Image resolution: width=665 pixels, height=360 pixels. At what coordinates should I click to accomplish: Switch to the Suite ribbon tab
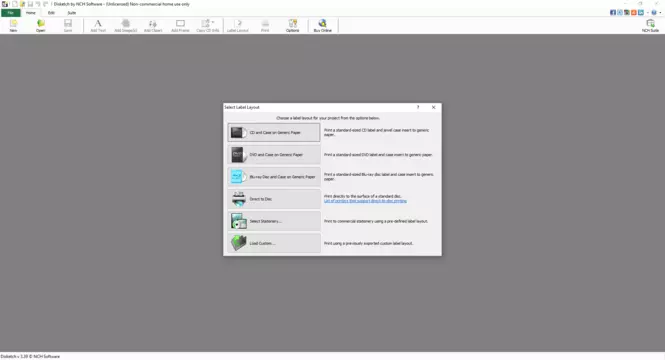pyautogui.click(x=72, y=13)
